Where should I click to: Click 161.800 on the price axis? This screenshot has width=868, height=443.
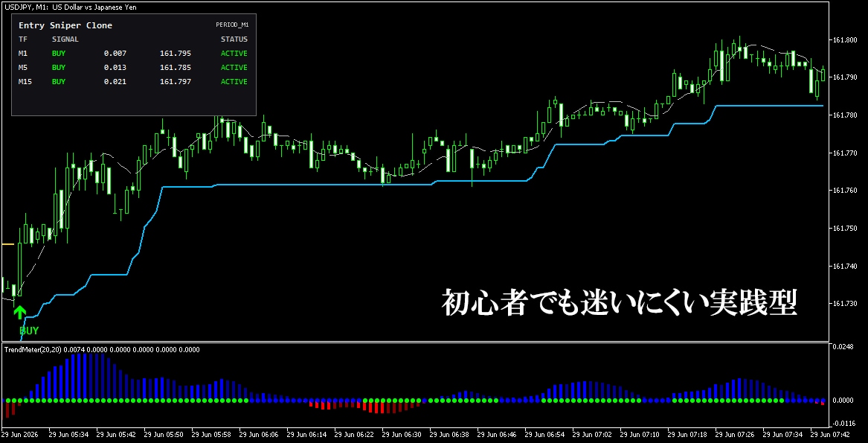coord(846,40)
